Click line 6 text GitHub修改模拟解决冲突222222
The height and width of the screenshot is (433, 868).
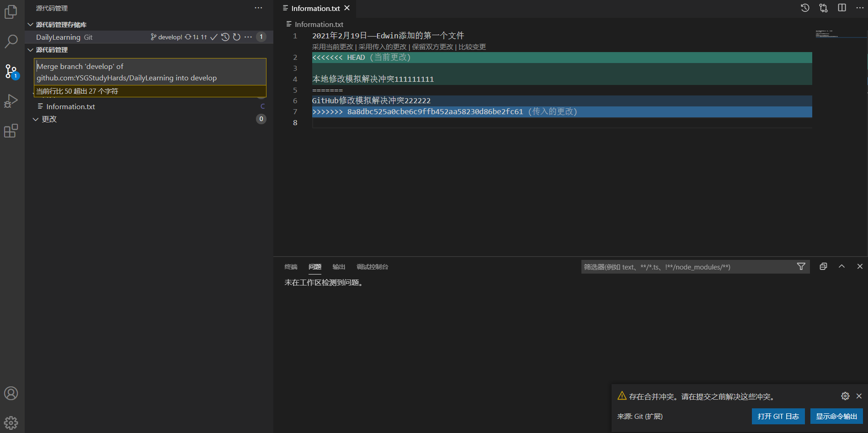(x=371, y=100)
